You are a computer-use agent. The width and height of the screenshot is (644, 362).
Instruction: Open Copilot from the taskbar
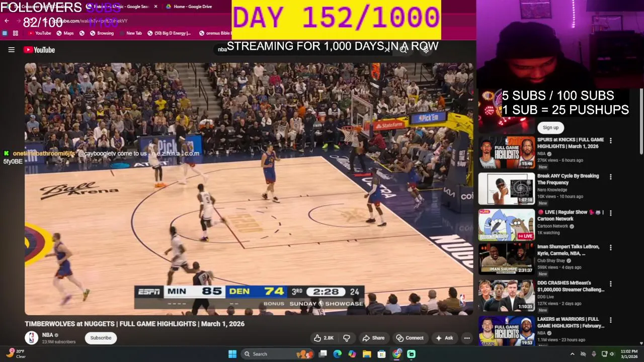click(352, 354)
